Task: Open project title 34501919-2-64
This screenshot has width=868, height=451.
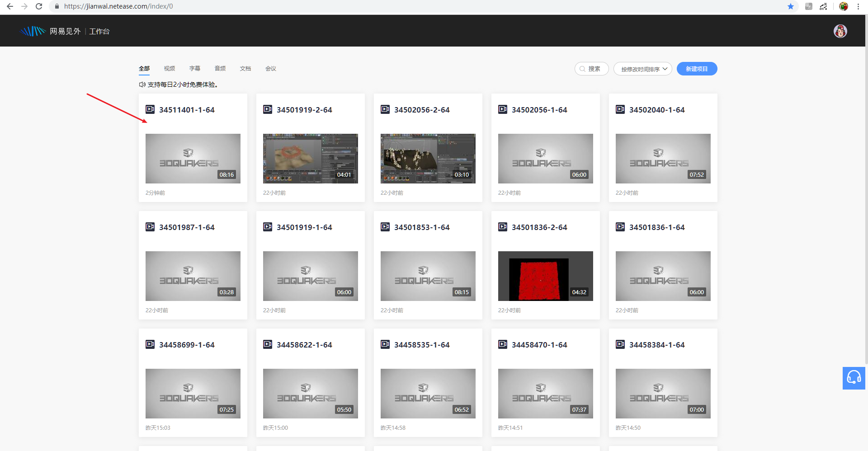Action: (304, 110)
